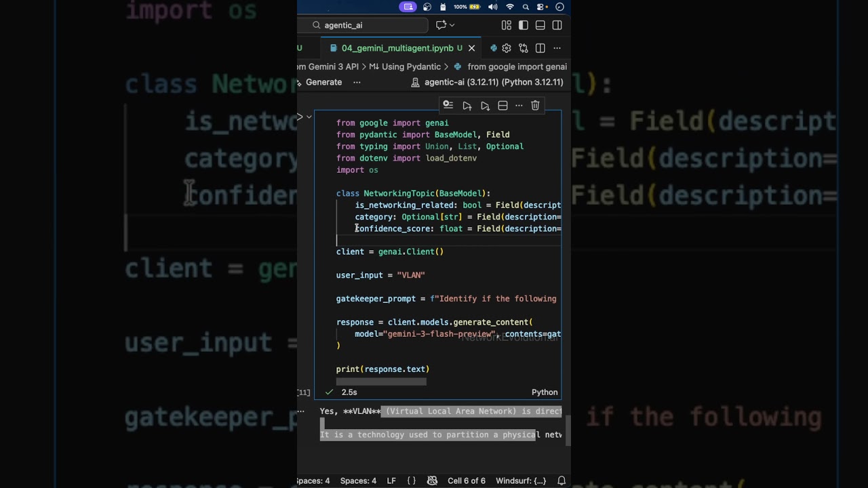This screenshot has width=868, height=488.
Task: Execute above cells icon
Action: 467,106
